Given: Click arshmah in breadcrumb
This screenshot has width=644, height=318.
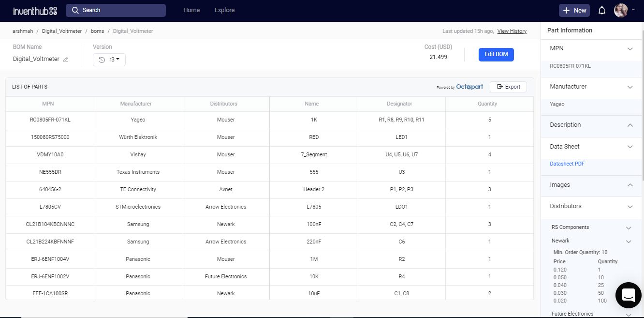Looking at the screenshot, I should (x=23, y=31).
